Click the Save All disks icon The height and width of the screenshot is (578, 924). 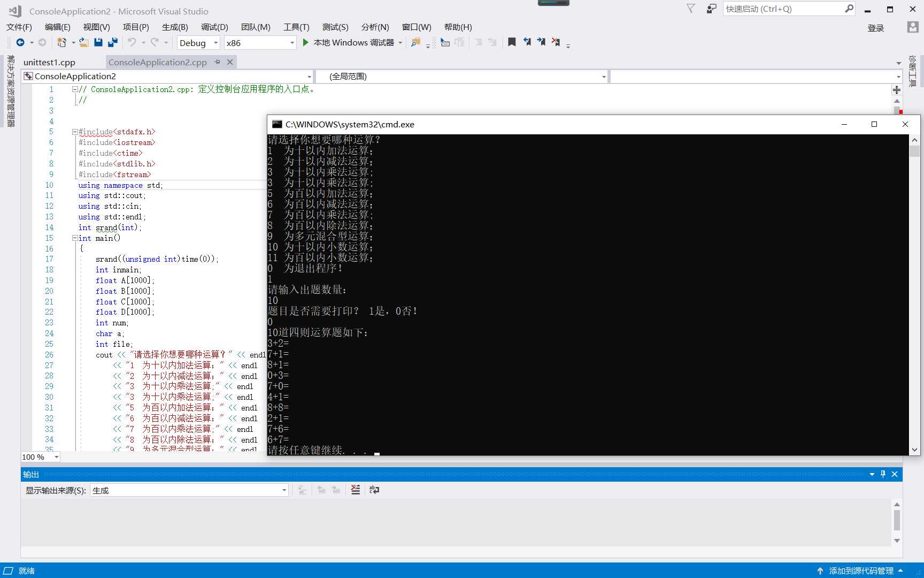pos(112,42)
